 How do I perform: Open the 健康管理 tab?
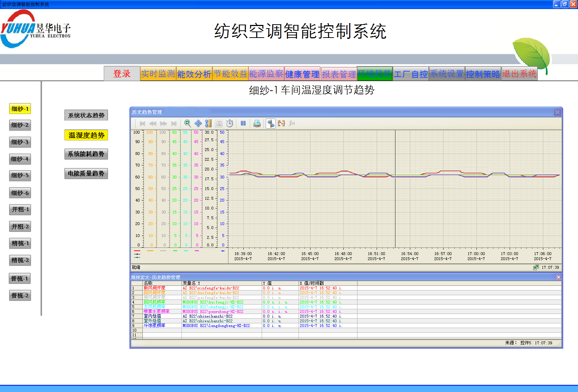[303, 74]
